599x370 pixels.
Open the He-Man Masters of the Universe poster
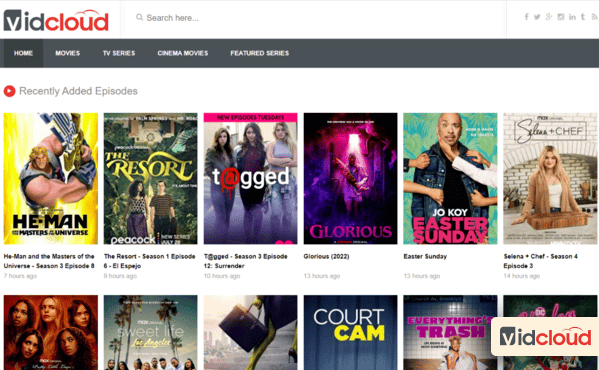[x=51, y=178]
